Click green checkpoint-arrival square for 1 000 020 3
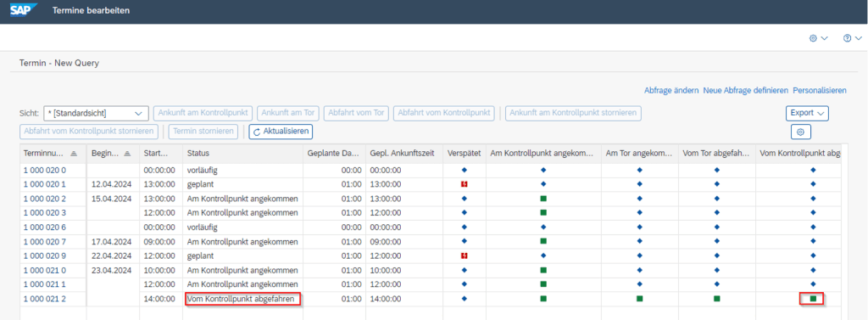The height and width of the screenshot is (320, 868). 543,212
